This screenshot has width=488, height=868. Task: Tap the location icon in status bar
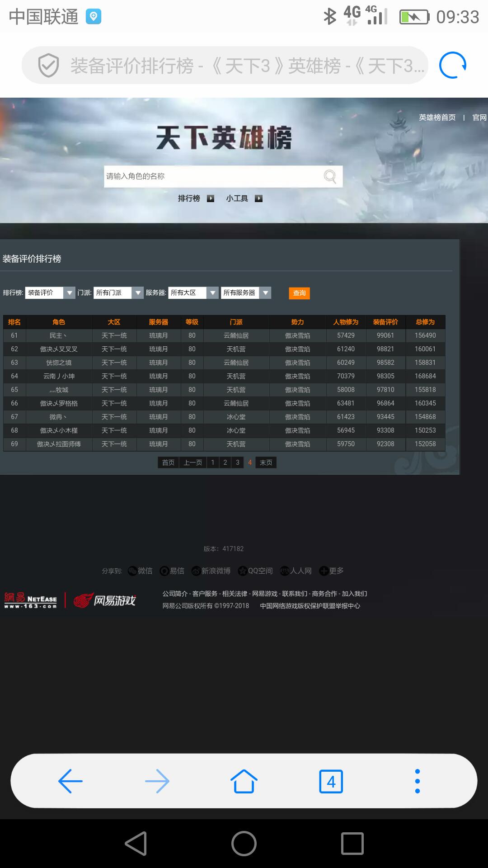point(94,17)
